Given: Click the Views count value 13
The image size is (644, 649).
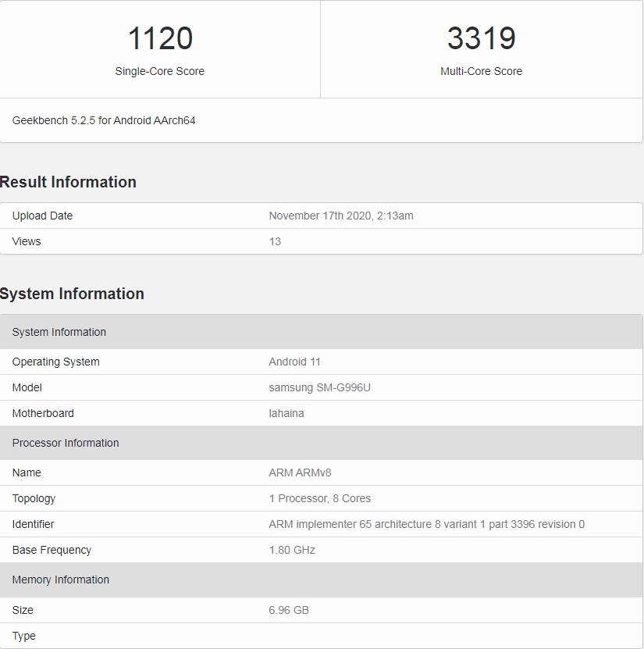Looking at the screenshot, I should coord(275,241).
